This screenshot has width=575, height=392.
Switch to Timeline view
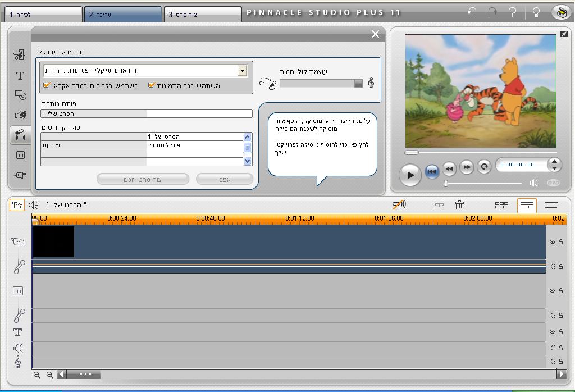pos(527,205)
